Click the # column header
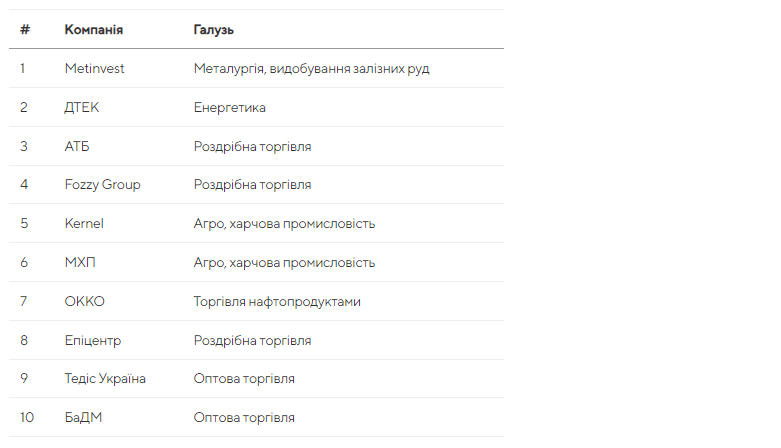 point(25,30)
